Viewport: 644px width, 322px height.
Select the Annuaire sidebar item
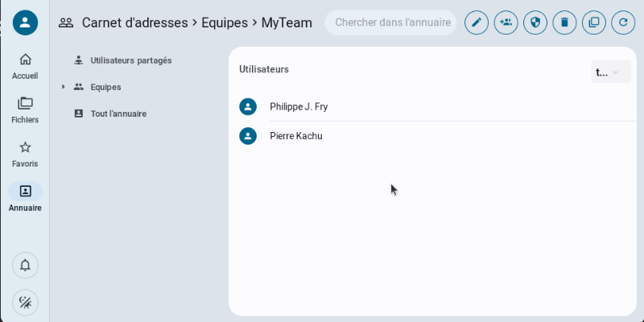pos(25,197)
